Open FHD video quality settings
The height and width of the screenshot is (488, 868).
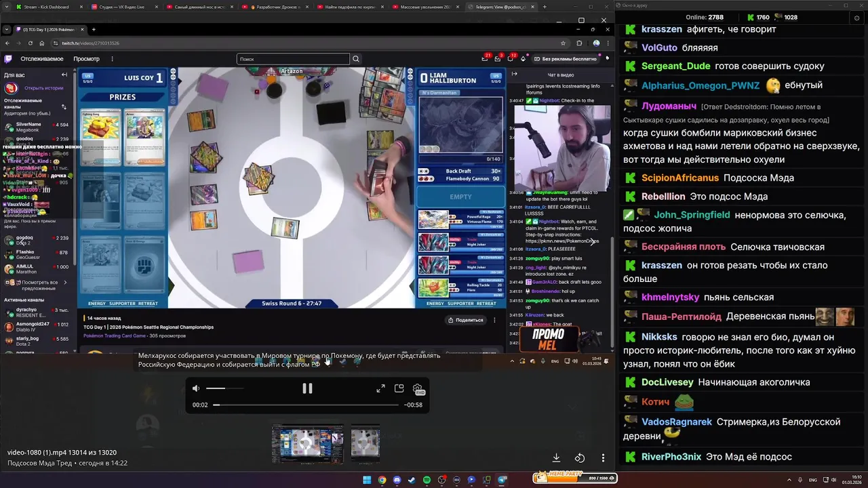coord(418,388)
